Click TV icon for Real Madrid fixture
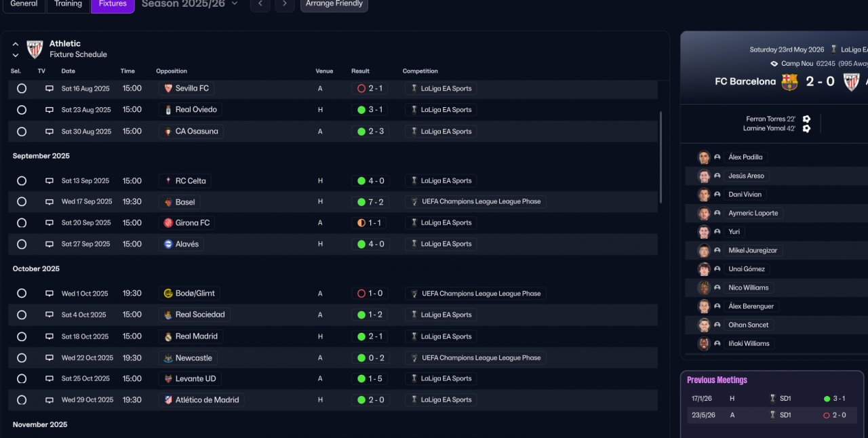Screen dimensions: 868x438 click(x=50, y=336)
